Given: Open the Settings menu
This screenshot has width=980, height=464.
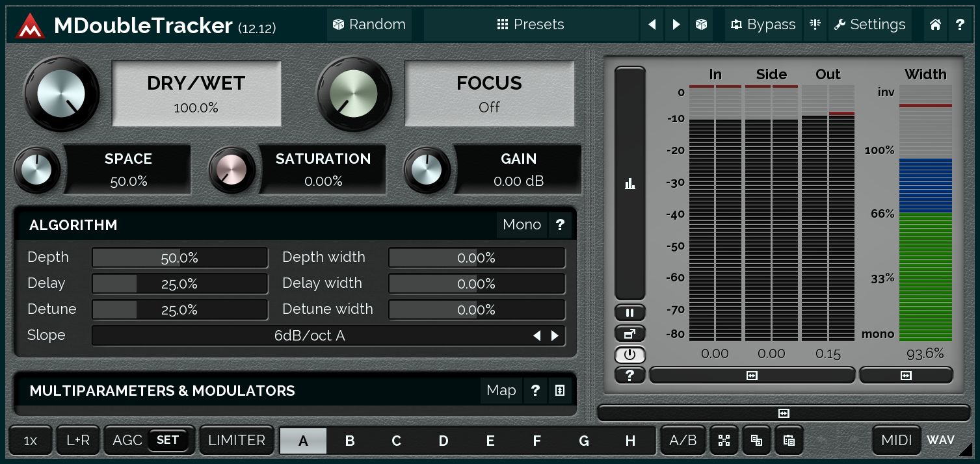Looking at the screenshot, I should click(x=869, y=25).
